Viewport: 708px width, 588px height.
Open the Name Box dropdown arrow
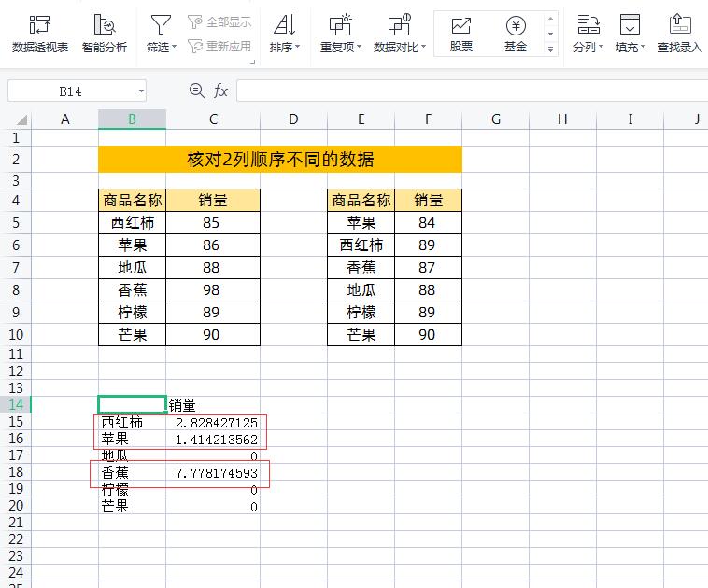click(141, 91)
